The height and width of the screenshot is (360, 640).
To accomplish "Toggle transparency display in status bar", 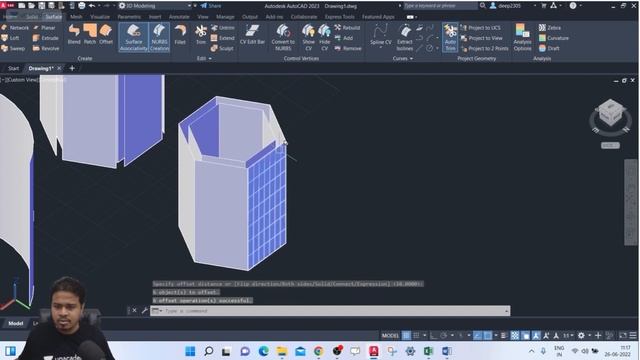I will click(x=515, y=336).
